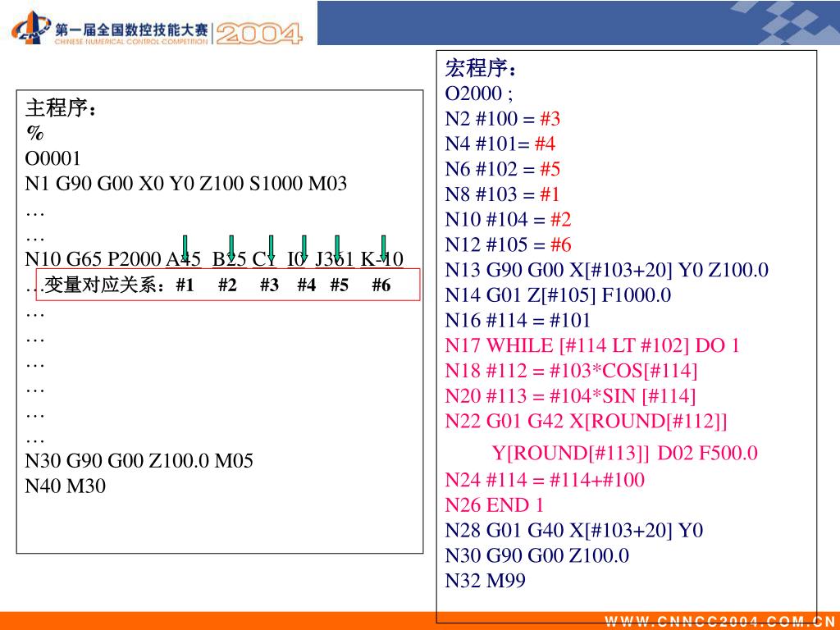This screenshot has width=840, height=630.
Task: Click variable #1 in the mapping row
Action: pos(185,285)
